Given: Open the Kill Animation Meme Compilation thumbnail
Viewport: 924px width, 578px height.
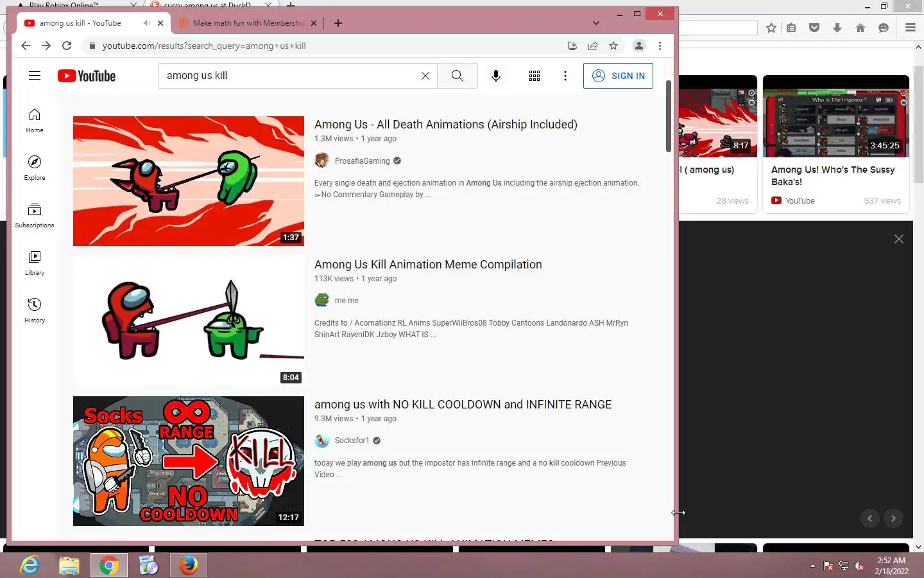Looking at the screenshot, I should [189, 321].
